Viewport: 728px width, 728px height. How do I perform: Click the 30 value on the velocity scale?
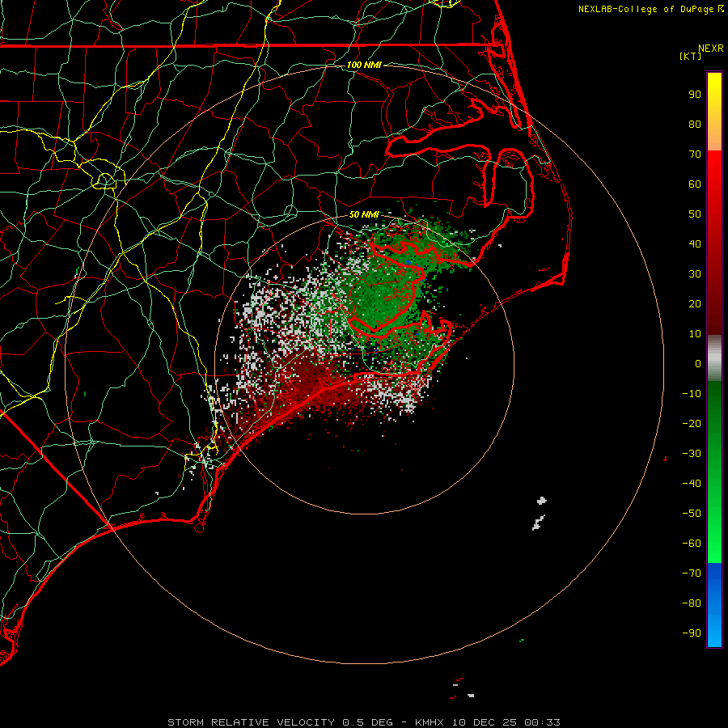pyautogui.click(x=695, y=274)
